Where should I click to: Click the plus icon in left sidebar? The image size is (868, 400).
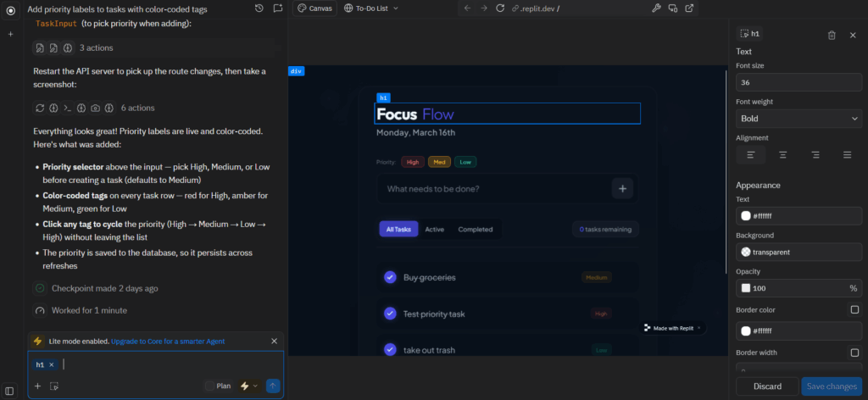(10, 34)
